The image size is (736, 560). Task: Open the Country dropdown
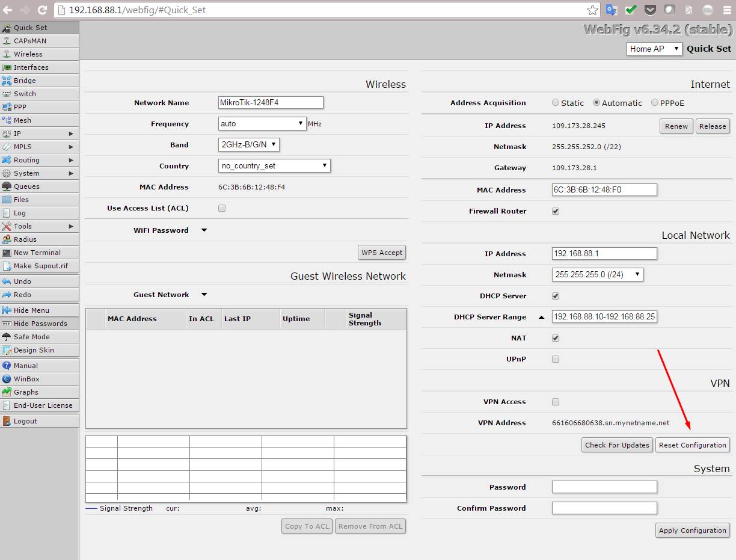(274, 166)
